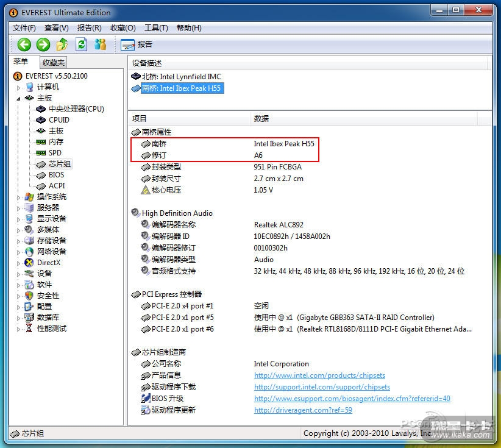Viewport: 501px width, 448px height.
Task: Select the 中央处理器(CPU) chip icon
Action: pos(41,109)
